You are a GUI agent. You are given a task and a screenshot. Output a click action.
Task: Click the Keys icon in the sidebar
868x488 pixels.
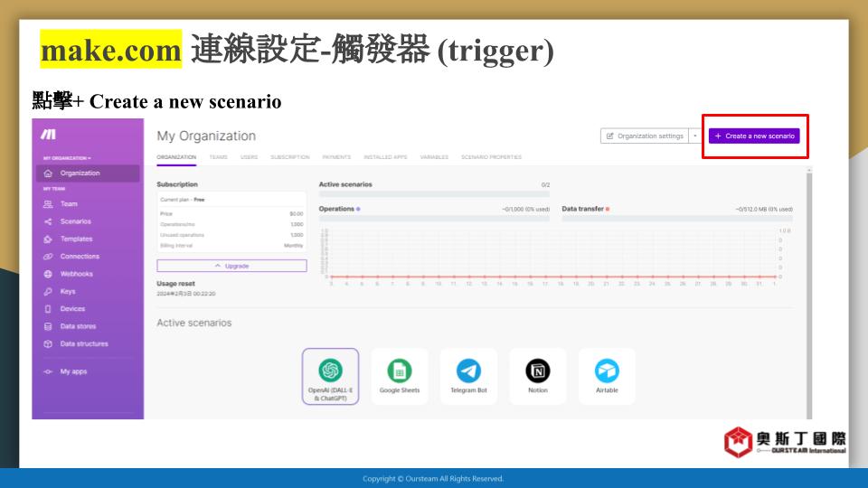click(x=48, y=291)
